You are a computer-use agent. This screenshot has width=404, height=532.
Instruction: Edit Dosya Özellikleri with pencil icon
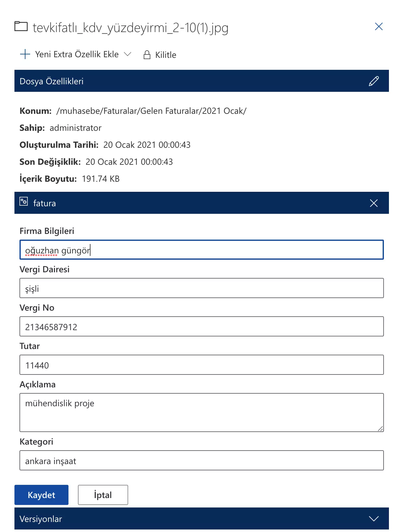pos(374,81)
